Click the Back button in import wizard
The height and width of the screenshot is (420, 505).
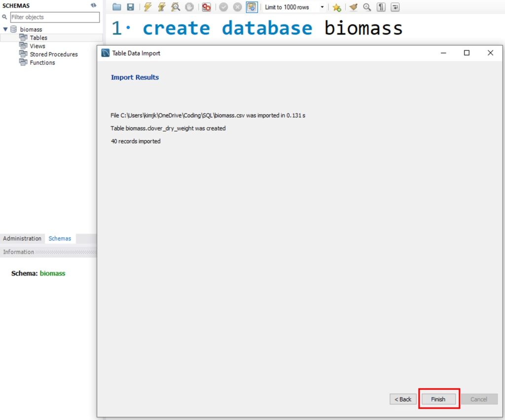pyautogui.click(x=402, y=399)
